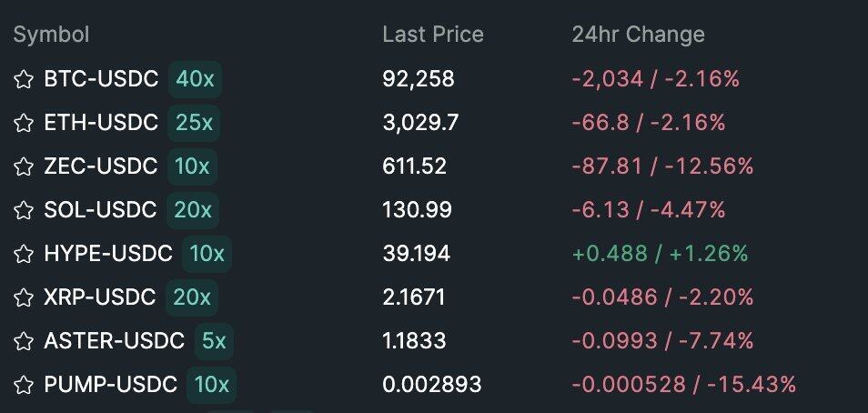Favorite ASTER-USDC using the star

pyautogui.click(x=24, y=341)
